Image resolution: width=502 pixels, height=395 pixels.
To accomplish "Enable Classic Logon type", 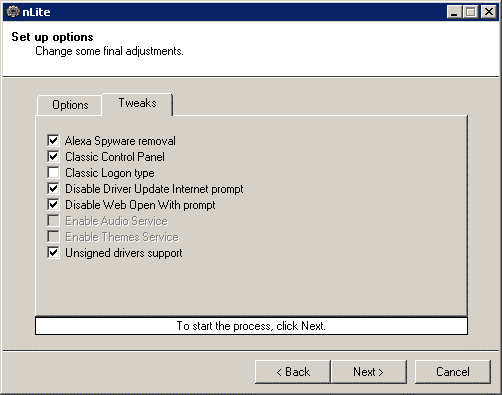I will click(53, 173).
